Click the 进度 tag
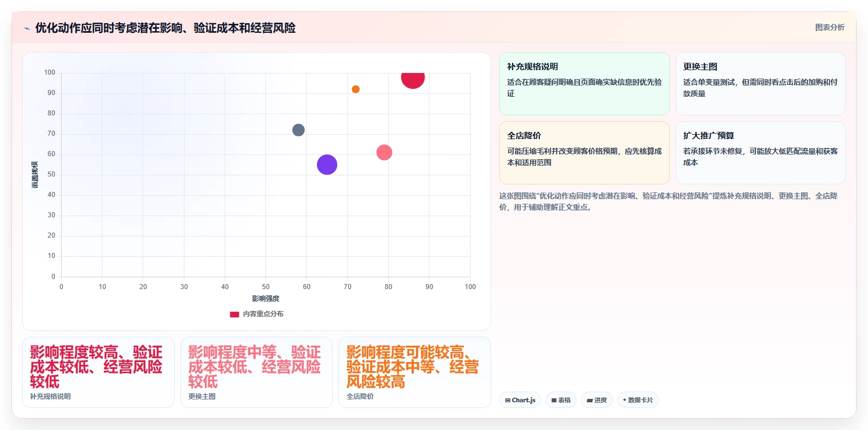Screen dimensions: 868x430 (596, 400)
